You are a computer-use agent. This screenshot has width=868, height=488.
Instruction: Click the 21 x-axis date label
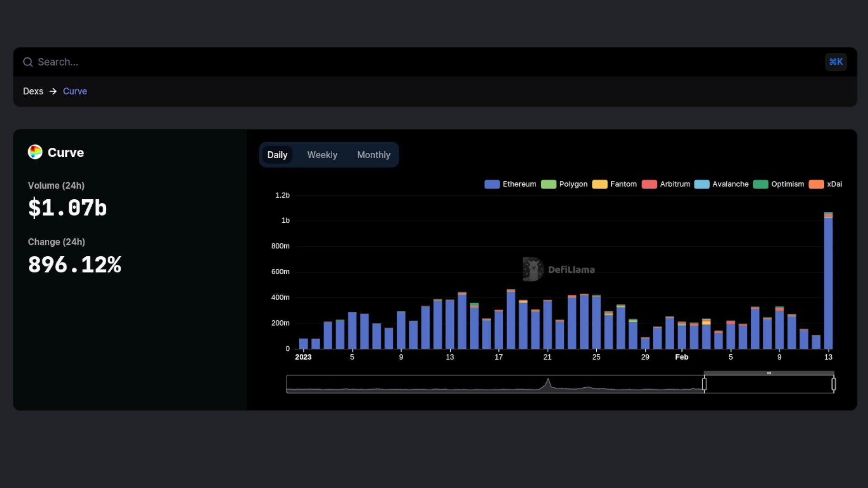click(x=547, y=357)
